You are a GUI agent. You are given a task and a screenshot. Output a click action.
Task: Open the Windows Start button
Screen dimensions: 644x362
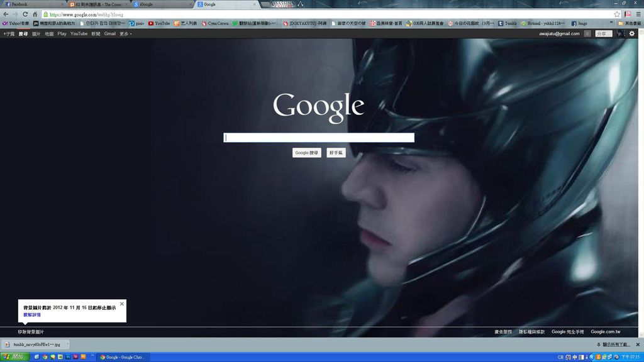point(14,357)
